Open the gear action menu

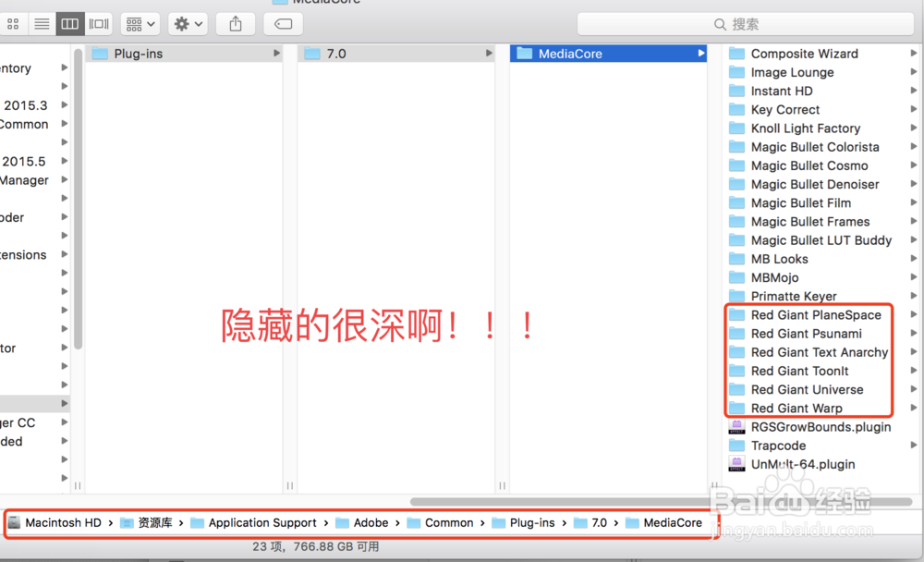pos(188,24)
